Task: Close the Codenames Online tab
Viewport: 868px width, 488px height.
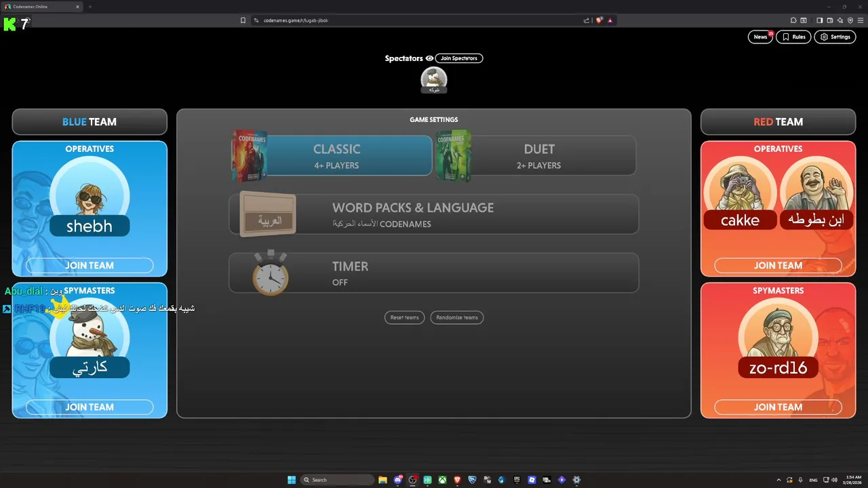Action: 77,7
